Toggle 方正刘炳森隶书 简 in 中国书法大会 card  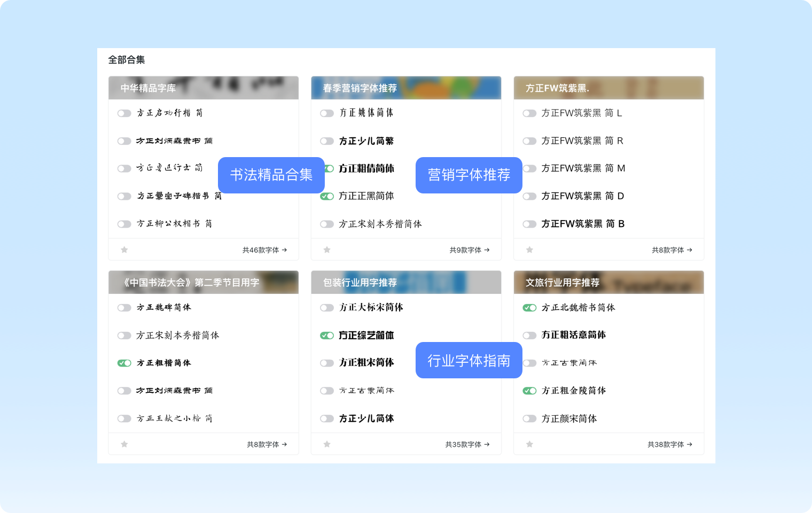pyautogui.click(x=124, y=391)
